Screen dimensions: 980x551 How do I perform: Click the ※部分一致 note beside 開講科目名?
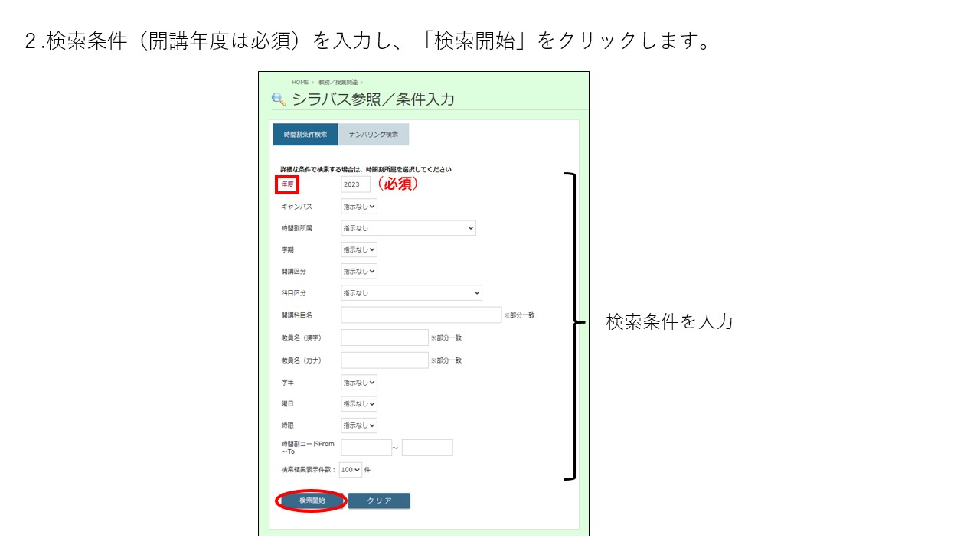(519, 315)
